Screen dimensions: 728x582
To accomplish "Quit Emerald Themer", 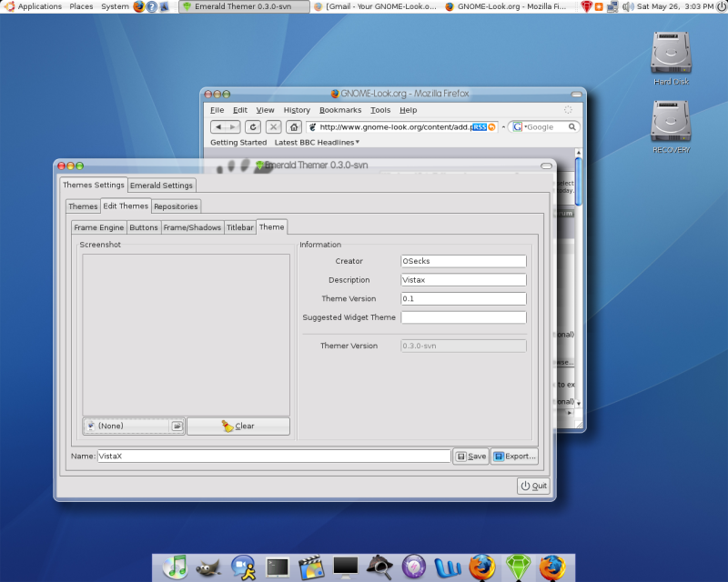I will pyautogui.click(x=533, y=486).
